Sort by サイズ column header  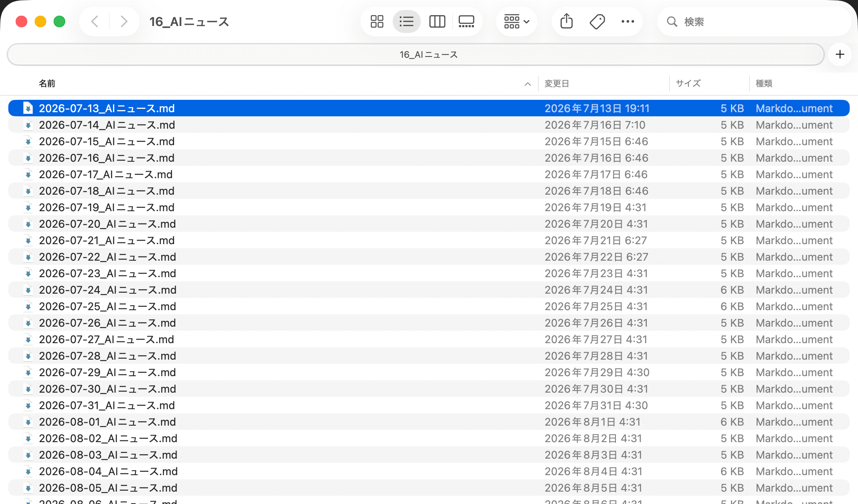point(688,84)
